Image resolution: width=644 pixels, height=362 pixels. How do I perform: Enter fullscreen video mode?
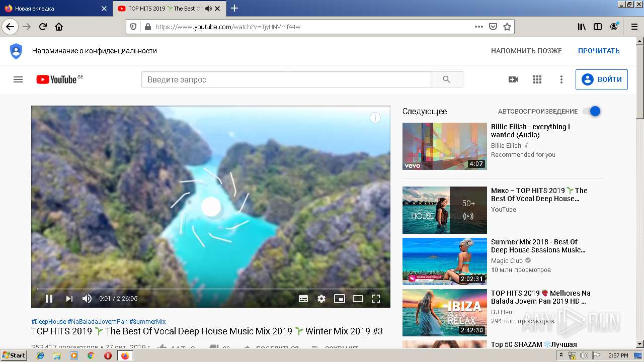376,299
